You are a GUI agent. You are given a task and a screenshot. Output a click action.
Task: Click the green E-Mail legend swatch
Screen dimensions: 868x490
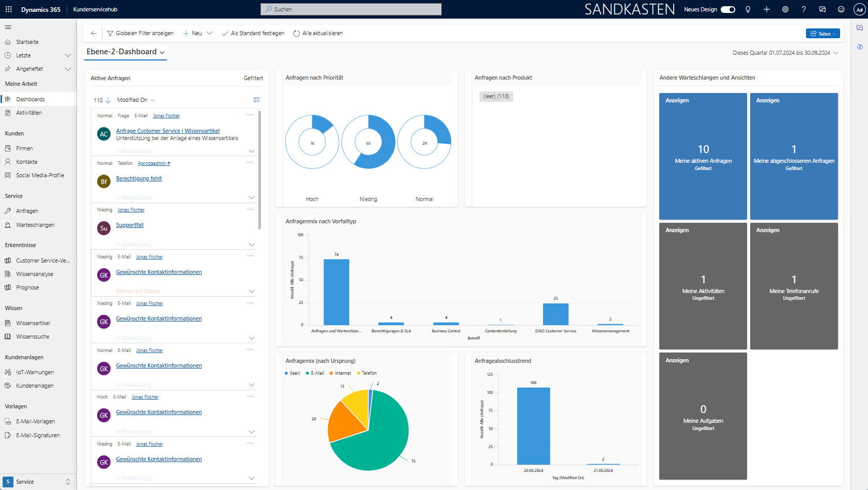(307, 373)
